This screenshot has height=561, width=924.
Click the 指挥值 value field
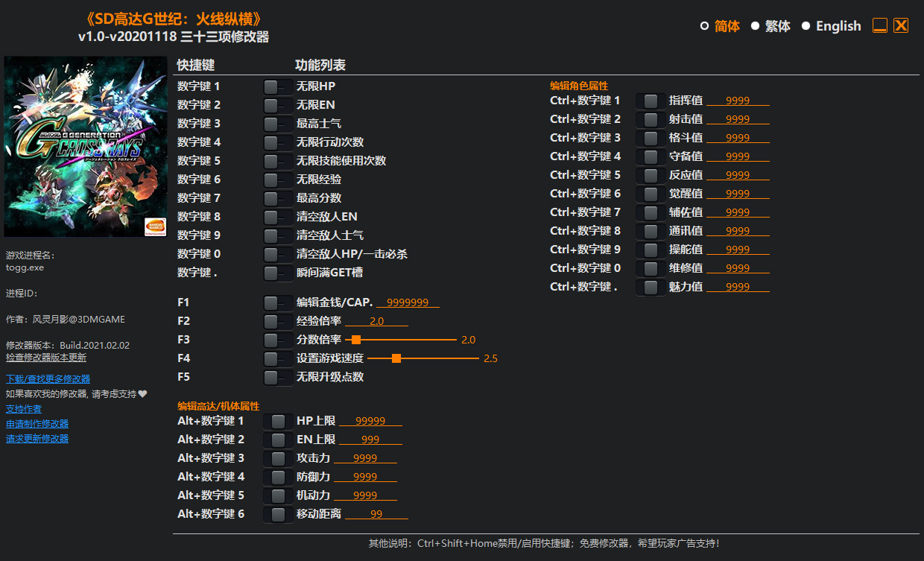pos(738,101)
